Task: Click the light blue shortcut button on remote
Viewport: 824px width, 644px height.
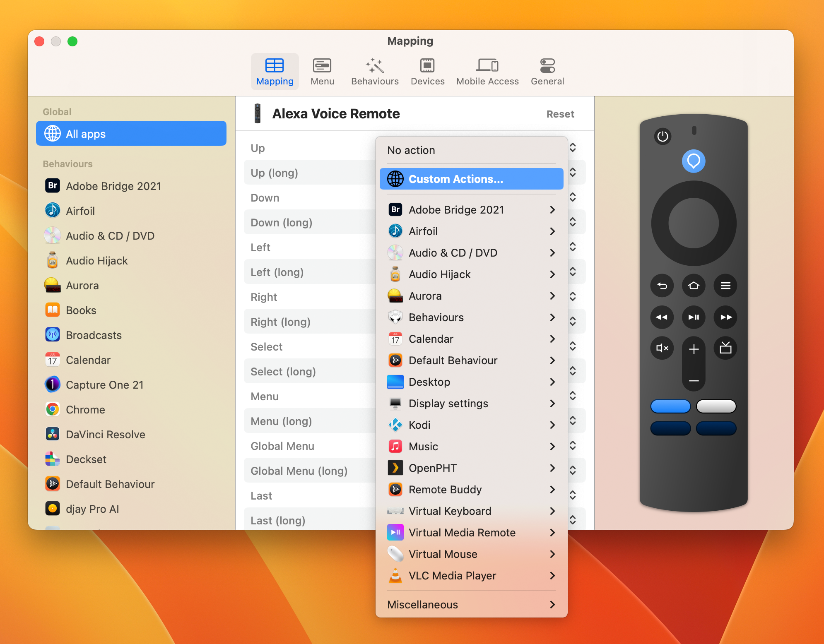Action: tap(670, 406)
